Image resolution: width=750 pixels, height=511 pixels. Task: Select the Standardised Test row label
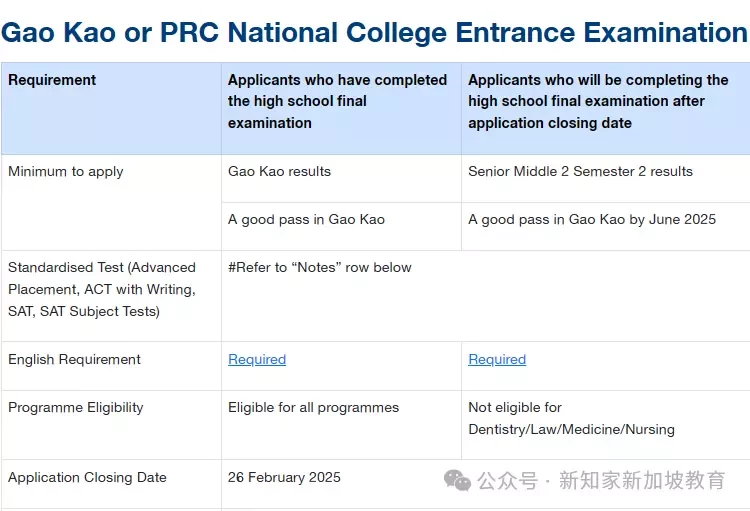[x=102, y=289]
